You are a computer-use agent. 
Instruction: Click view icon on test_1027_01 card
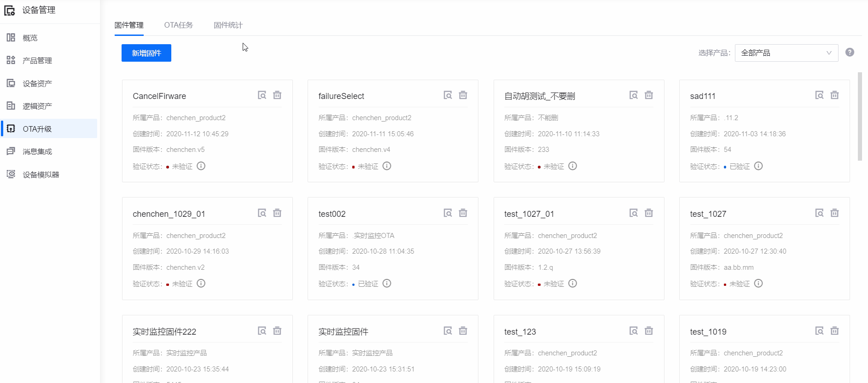(634, 213)
